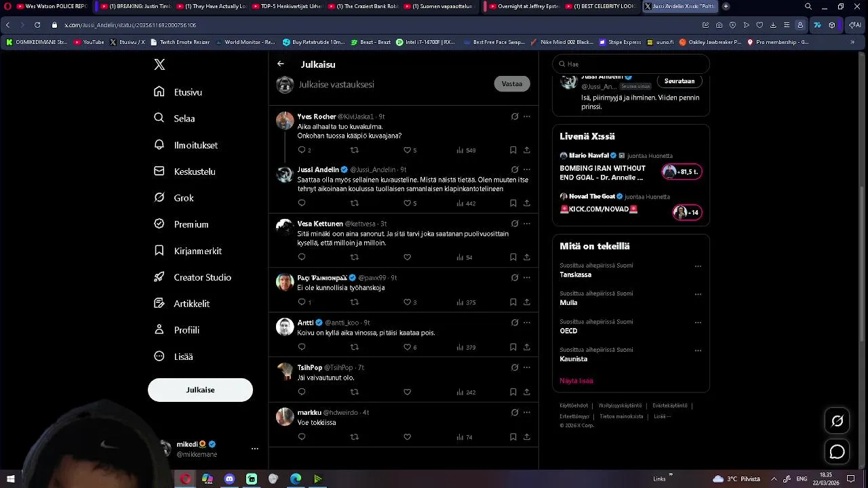Like Yves Rocher's comment
The width and height of the screenshot is (868, 488).
407,150
